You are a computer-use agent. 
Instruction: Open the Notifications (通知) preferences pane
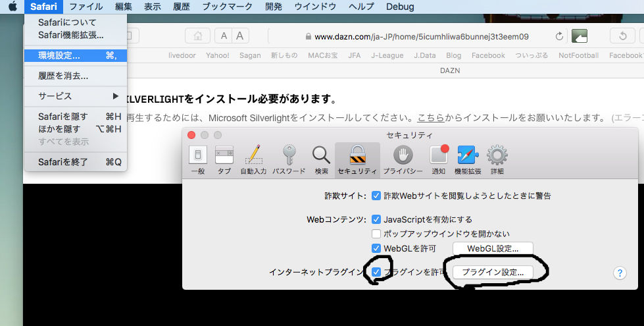tap(439, 160)
